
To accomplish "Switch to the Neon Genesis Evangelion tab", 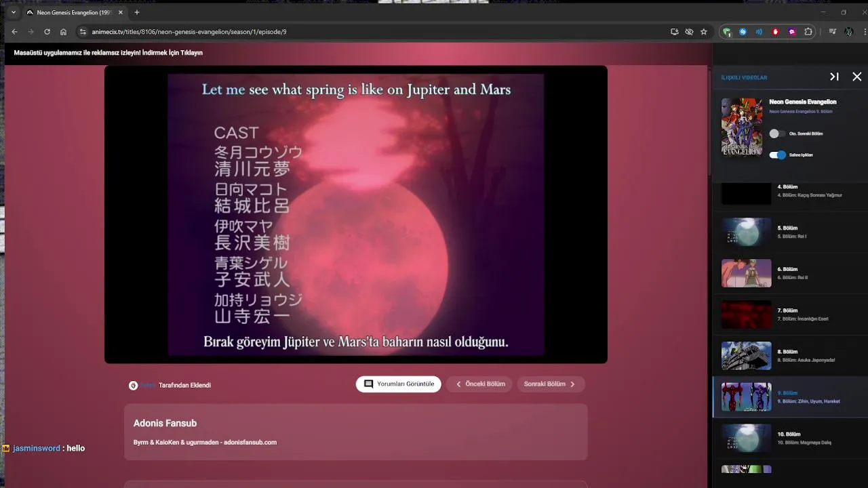I will tap(73, 12).
